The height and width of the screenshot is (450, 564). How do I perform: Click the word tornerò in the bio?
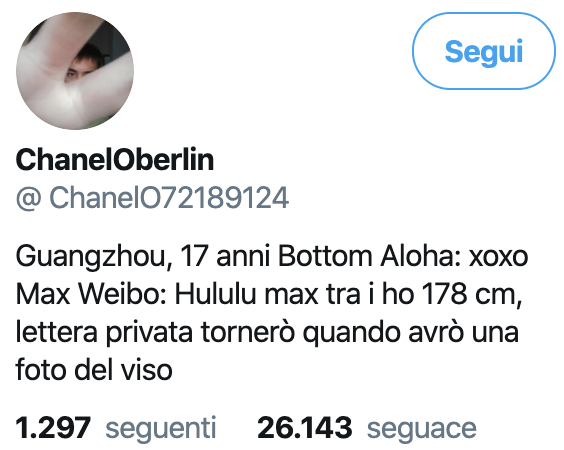(248, 332)
